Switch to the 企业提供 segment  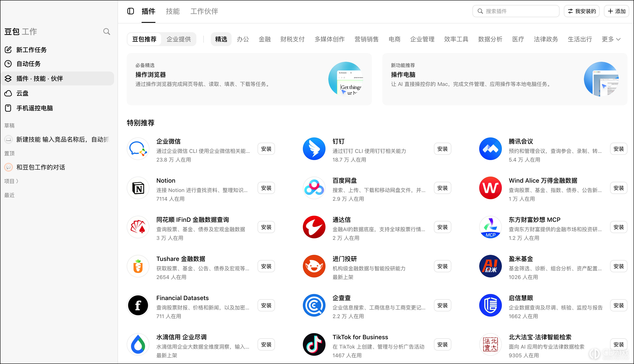179,39
